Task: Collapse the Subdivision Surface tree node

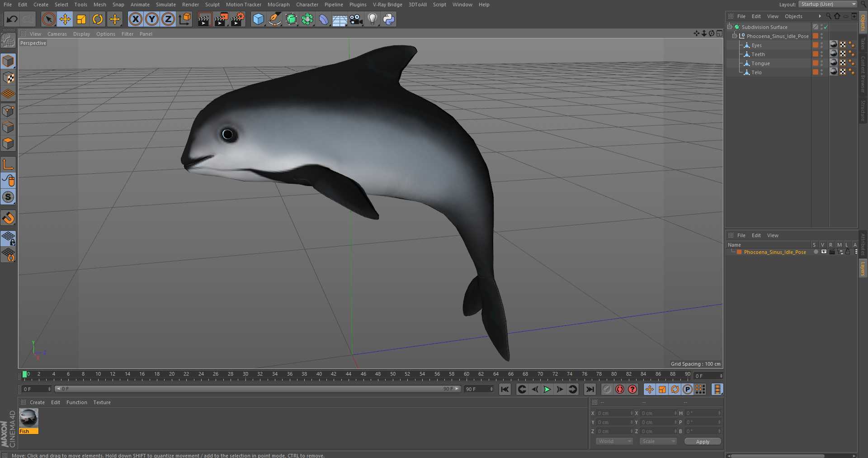Action: pos(730,27)
